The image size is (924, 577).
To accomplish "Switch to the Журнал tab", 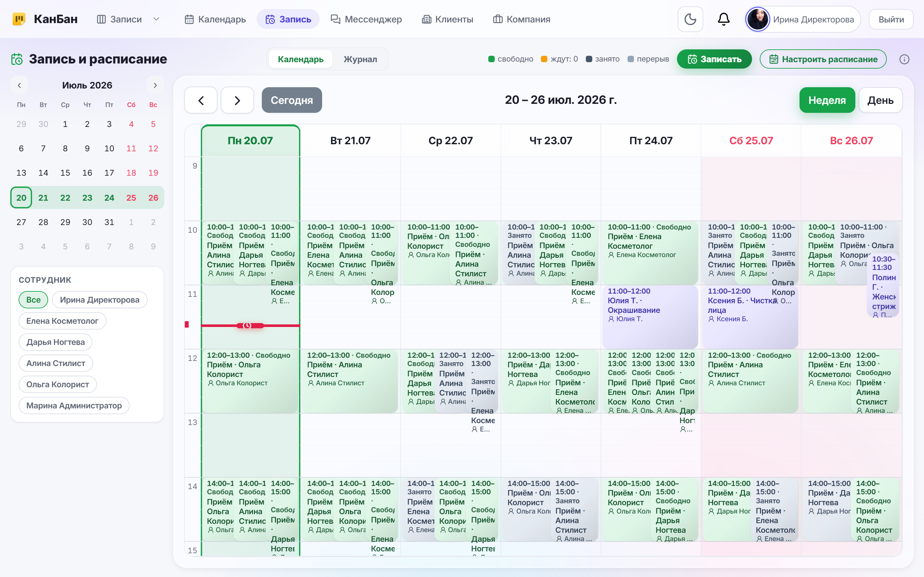I will (x=360, y=59).
